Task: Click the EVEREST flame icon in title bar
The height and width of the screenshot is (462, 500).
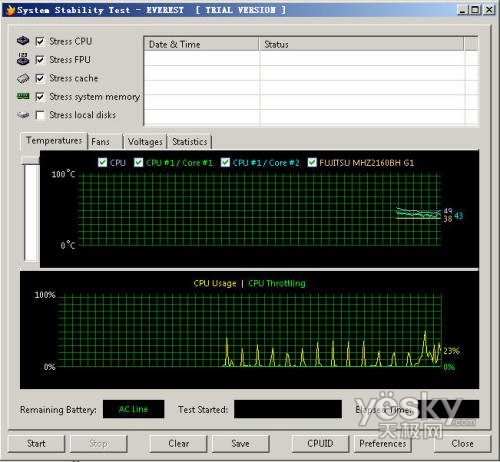Action: click(10, 10)
